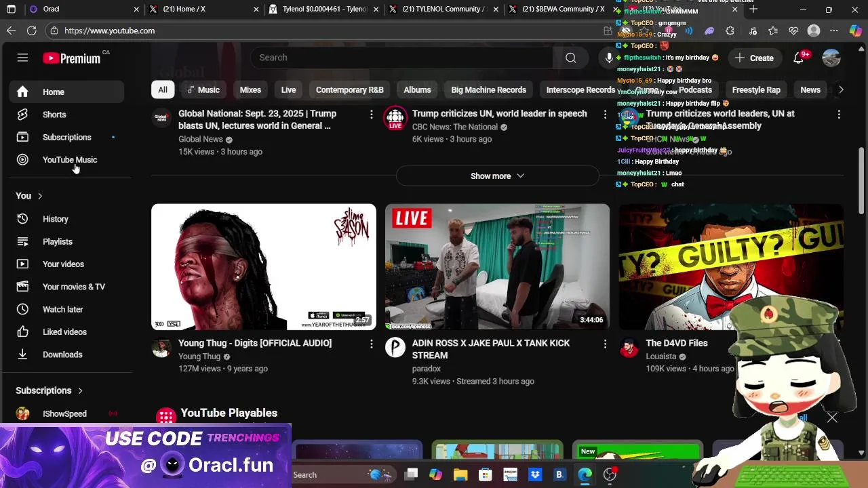Reload the page in browser

click(x=31, y=30)
